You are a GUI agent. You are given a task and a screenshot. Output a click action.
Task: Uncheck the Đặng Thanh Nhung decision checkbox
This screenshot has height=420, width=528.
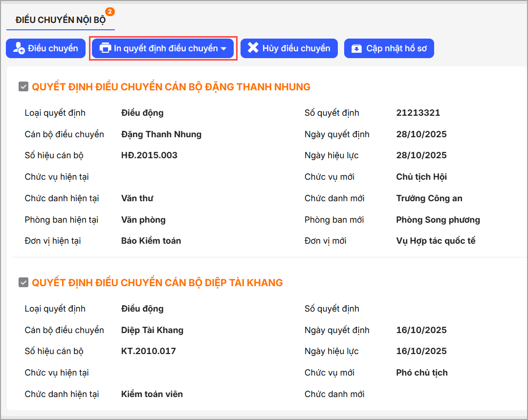(x=23, y=87)
